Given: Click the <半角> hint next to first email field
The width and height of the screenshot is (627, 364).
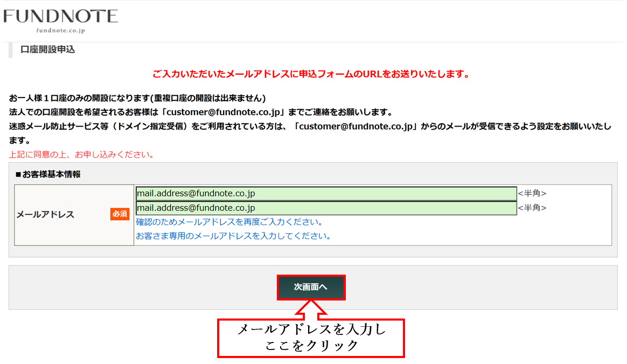Looking at the screenshot, I should pyautogui.click(x=532, y=193).
